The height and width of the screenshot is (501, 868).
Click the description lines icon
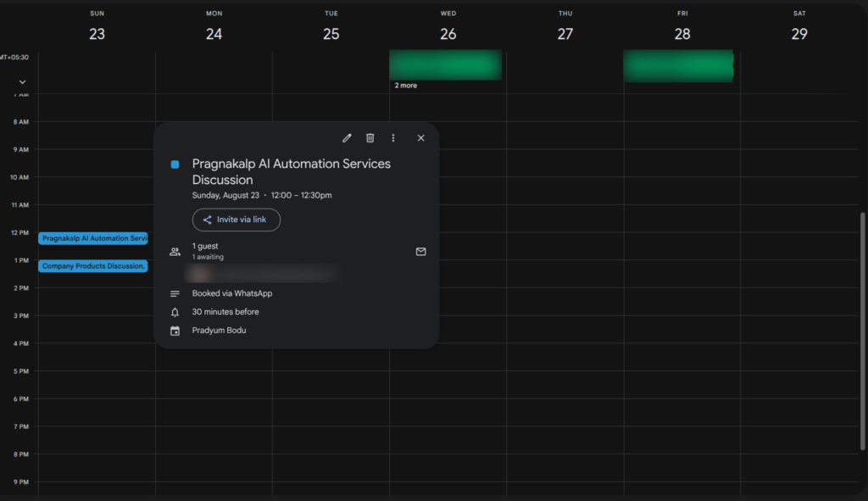point(175,293)
